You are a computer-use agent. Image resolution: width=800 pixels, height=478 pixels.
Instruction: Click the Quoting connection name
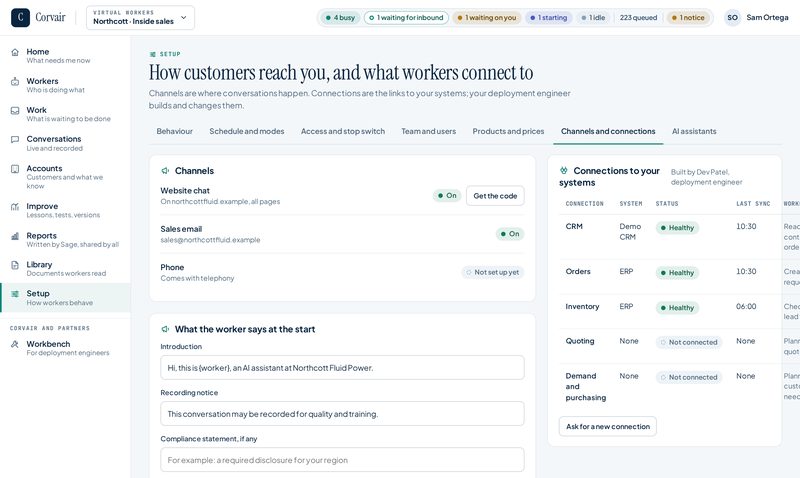[x=580, y=341]
